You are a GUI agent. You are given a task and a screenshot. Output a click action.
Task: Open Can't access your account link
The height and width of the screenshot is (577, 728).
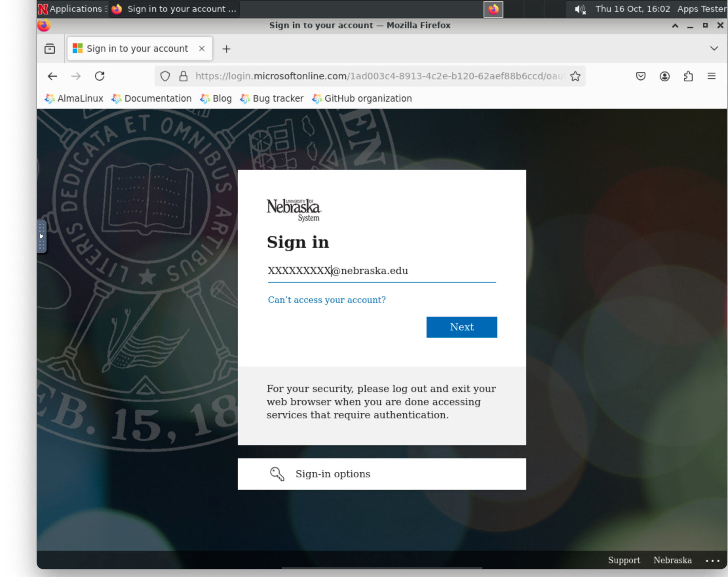(327, 300)
